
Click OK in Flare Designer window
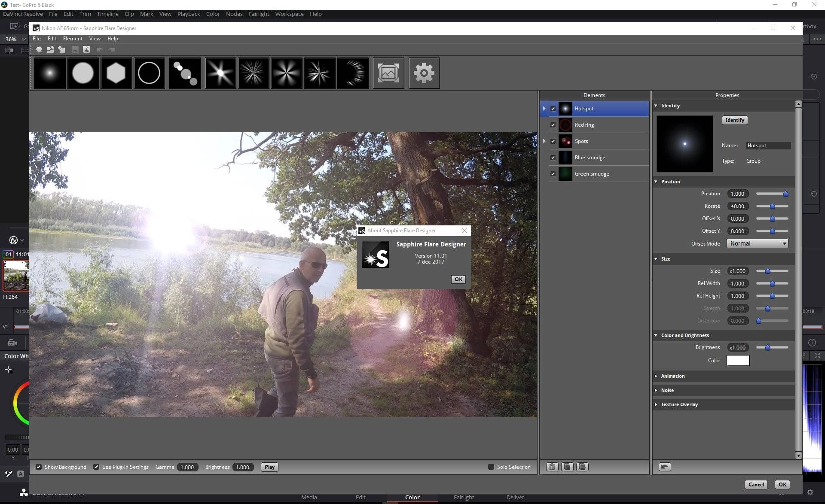tap(782, 485)
